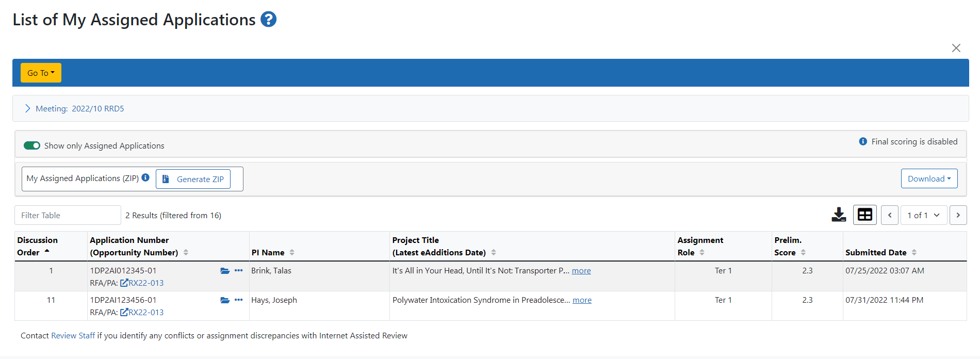
Task: Open the grid view column picker
Action: click(865, 215)
